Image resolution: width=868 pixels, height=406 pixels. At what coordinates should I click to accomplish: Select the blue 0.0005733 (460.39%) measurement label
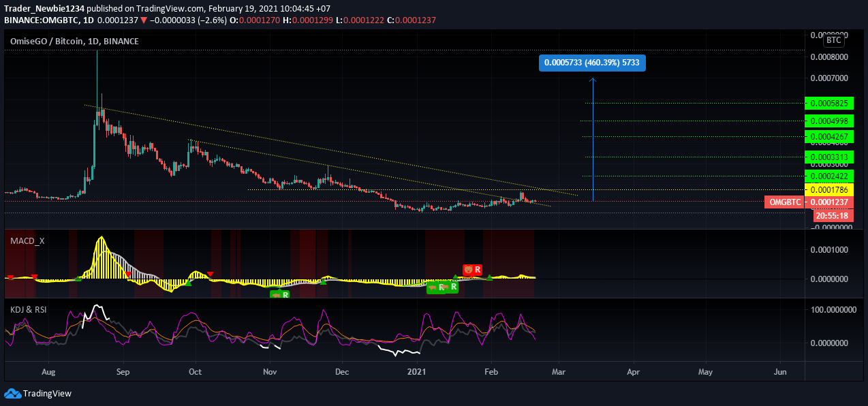pyautogui.click(x=592, y=63)
